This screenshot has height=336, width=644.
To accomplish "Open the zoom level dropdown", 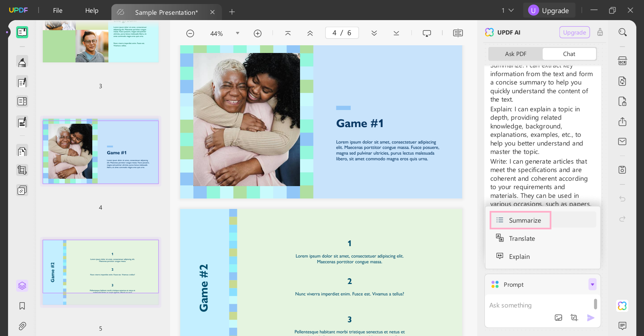I will (237, 33).
